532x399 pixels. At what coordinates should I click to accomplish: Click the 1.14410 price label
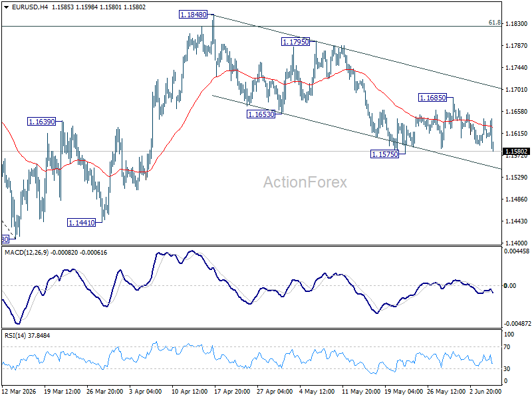point(81,223)
